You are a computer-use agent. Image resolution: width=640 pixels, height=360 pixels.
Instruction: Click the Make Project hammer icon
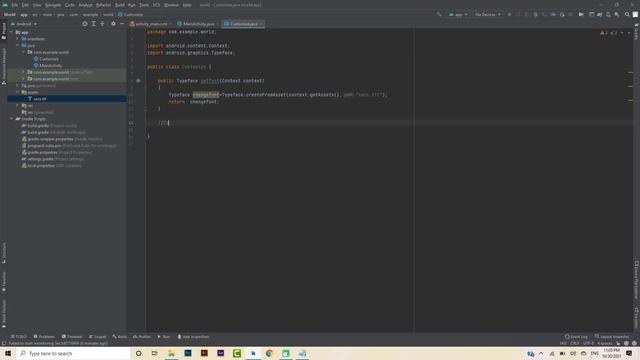pyautogui.click(x=439, y=14)
